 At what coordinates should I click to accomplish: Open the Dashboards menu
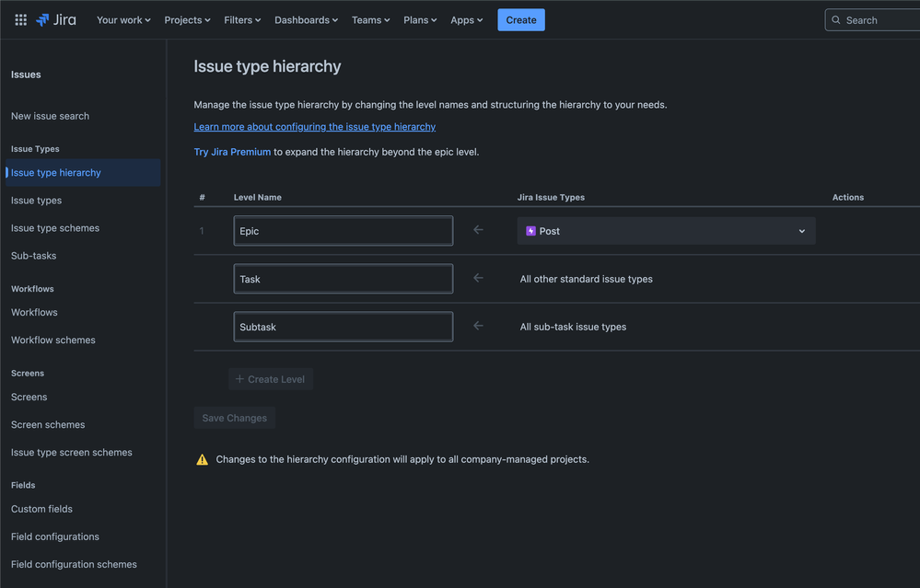click(x=307, y=20)
